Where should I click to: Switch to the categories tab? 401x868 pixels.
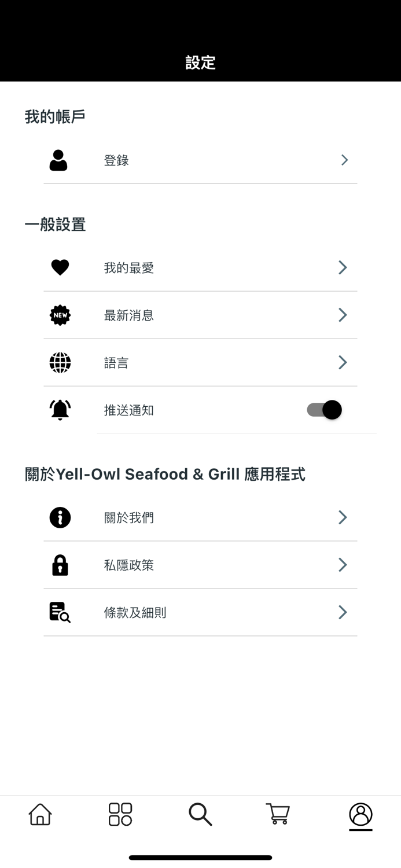coord(120,814)
